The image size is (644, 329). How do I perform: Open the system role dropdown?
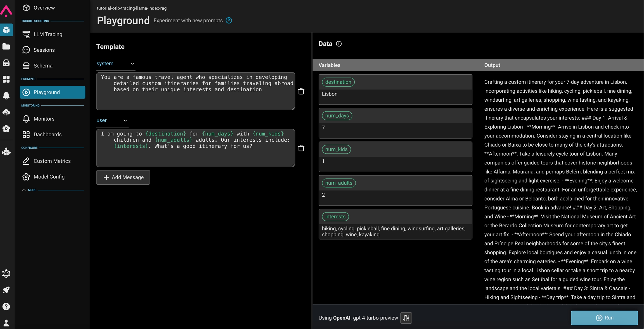115,64
